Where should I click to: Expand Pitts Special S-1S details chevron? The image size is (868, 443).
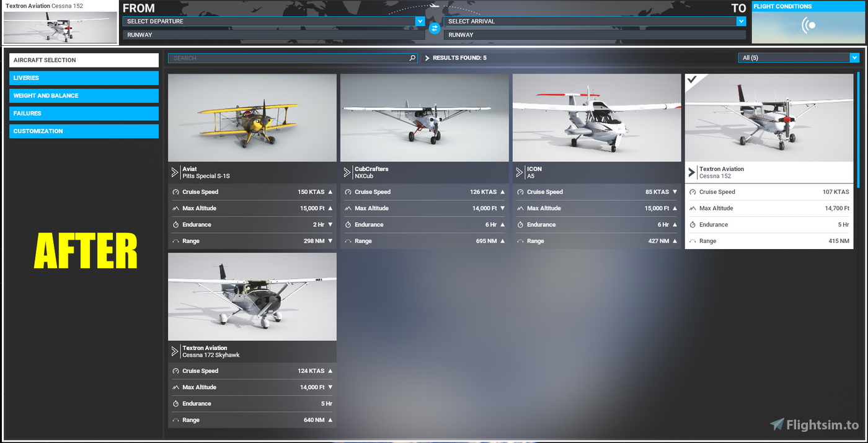(x=174, y=172)
